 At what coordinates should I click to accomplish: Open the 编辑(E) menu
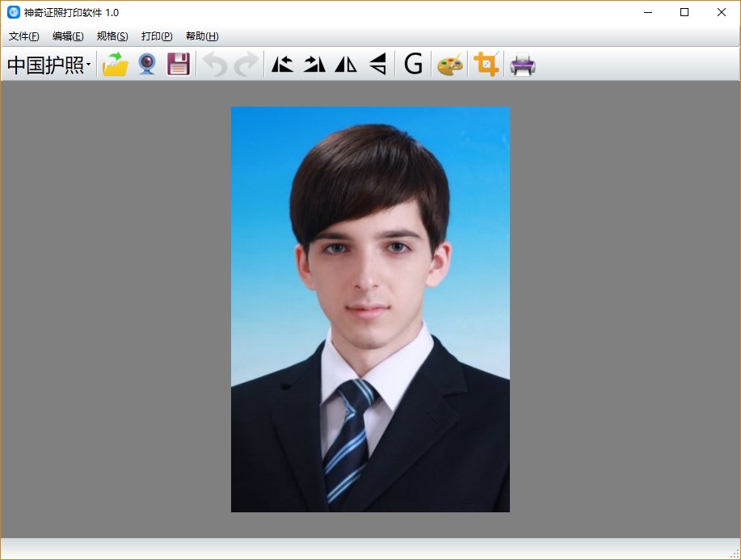click(x=67, y=36)
